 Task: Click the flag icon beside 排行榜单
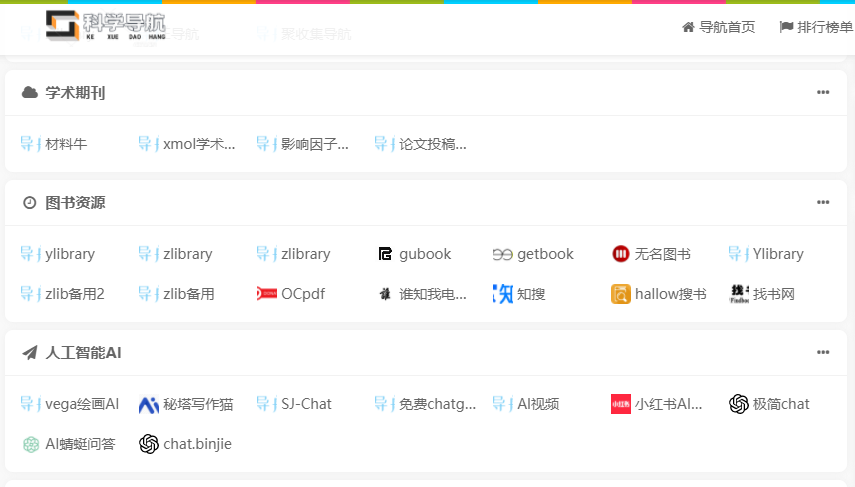786,27
